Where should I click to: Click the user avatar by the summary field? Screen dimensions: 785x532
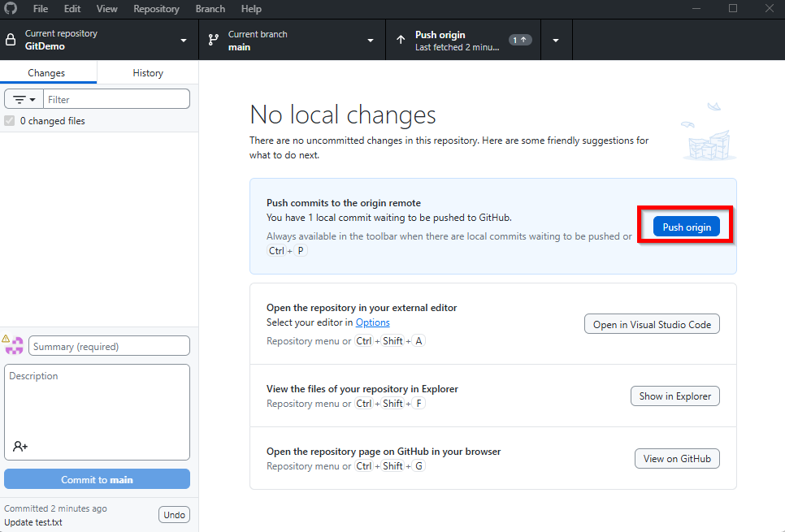(x=15, y=346)
